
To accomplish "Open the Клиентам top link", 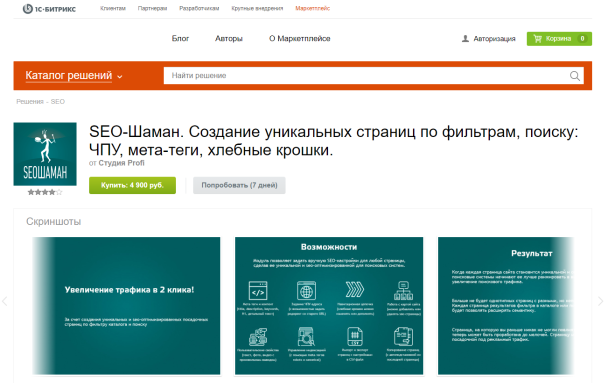I will (x=113, y=8).
